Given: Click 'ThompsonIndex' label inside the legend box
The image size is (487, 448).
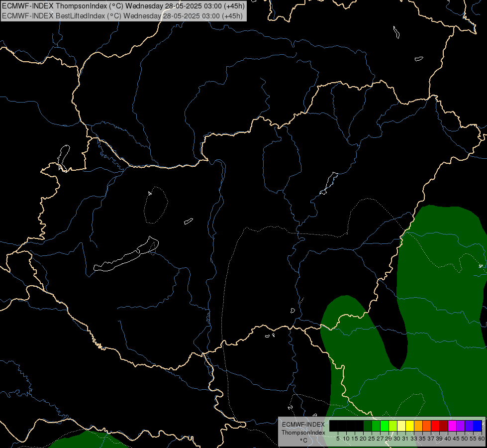Looking at the screenshot, I should tap(303, 433).
